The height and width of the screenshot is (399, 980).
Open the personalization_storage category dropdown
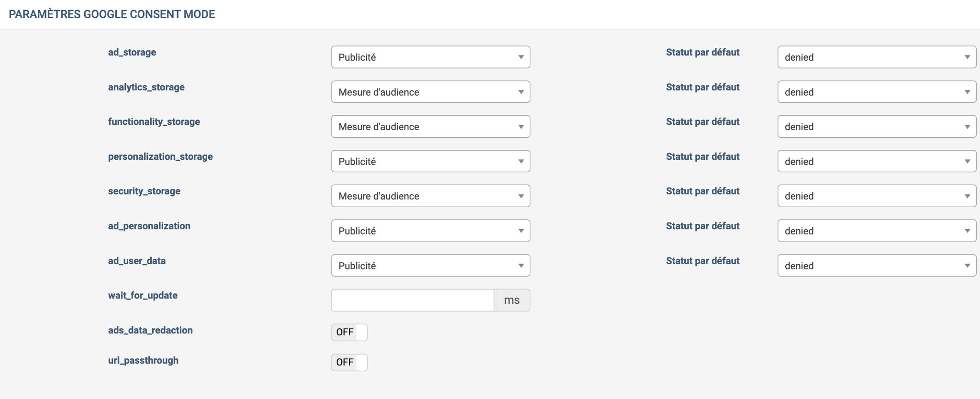pos(431,161)
